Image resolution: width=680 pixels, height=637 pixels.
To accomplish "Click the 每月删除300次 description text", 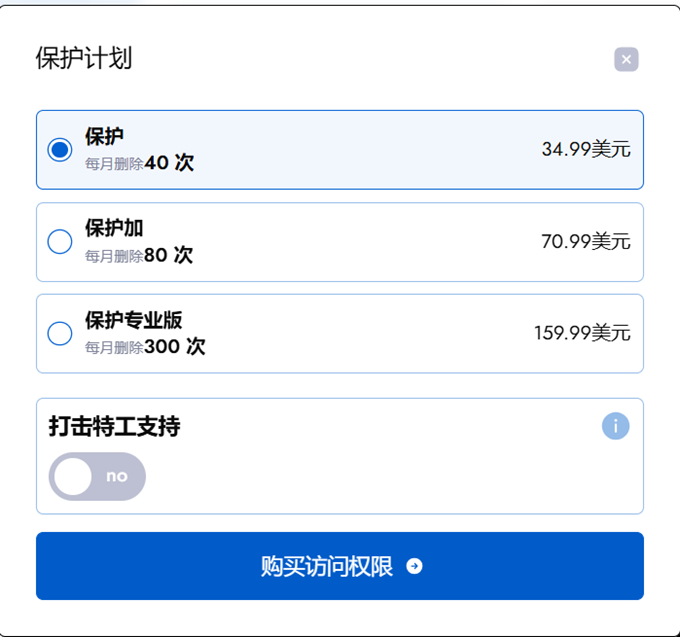I will click(x=145, y=348).
